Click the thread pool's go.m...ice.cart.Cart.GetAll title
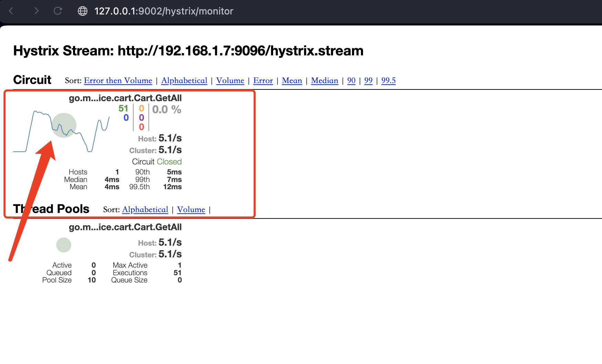This screenshot has height=364, width=602. coord(125,227)
